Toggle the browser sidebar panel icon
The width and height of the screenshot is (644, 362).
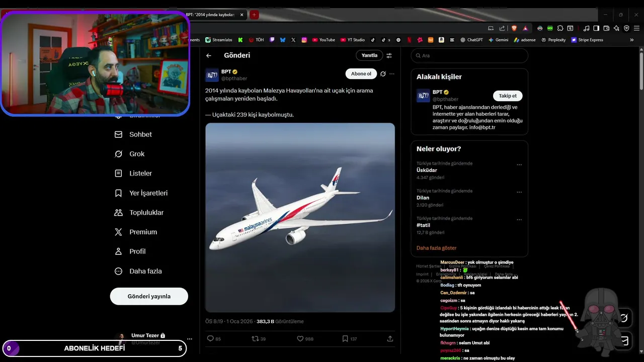[x=596, y=28]
